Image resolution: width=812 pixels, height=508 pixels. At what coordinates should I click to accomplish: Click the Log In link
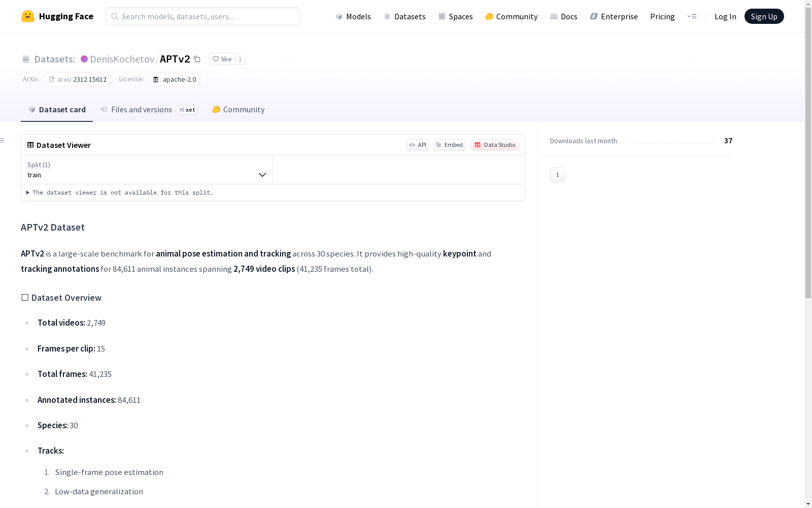tap(725, 16)
